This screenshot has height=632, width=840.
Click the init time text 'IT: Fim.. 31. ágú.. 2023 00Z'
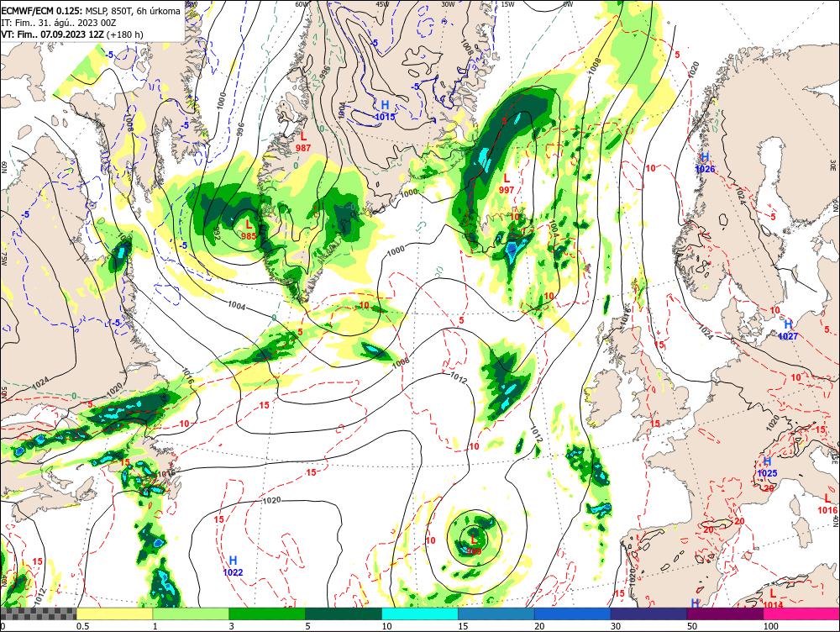coord(59,23)
